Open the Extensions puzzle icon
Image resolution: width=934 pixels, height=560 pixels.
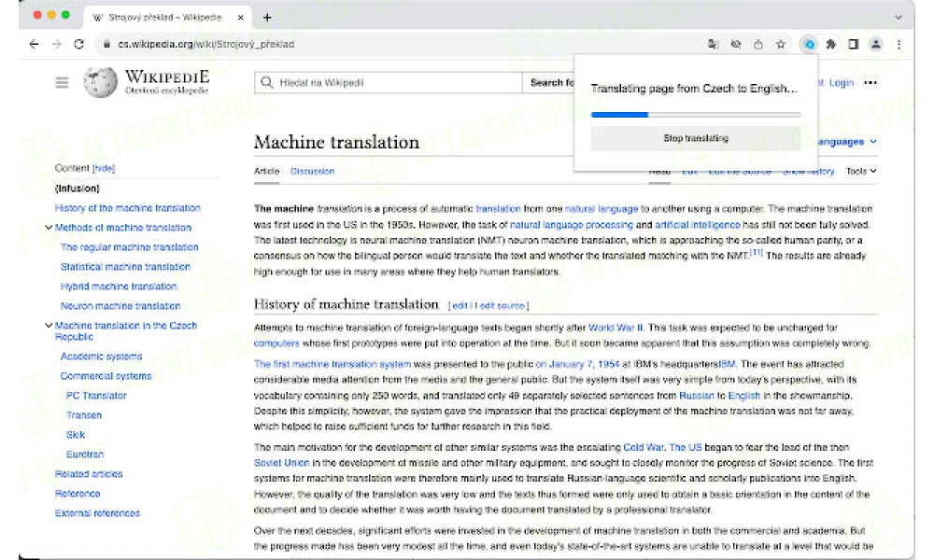(831, 44)
